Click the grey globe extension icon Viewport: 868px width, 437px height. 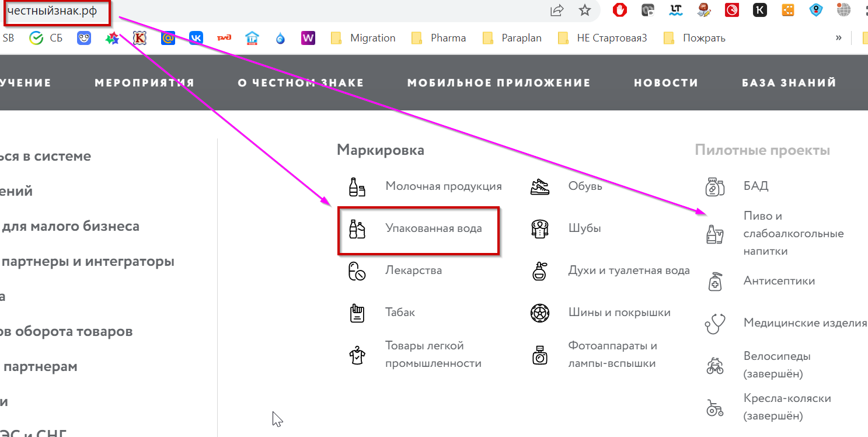tap(843, 10)
